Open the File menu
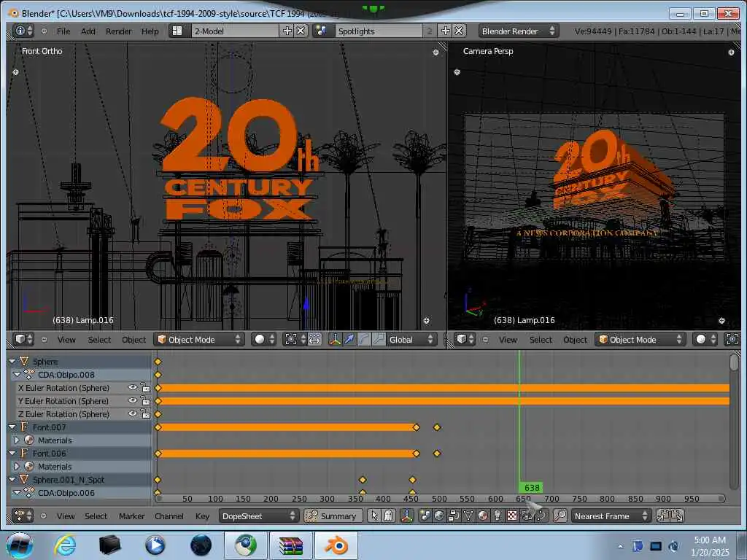 pyautogui.click(x=63, y=31)
